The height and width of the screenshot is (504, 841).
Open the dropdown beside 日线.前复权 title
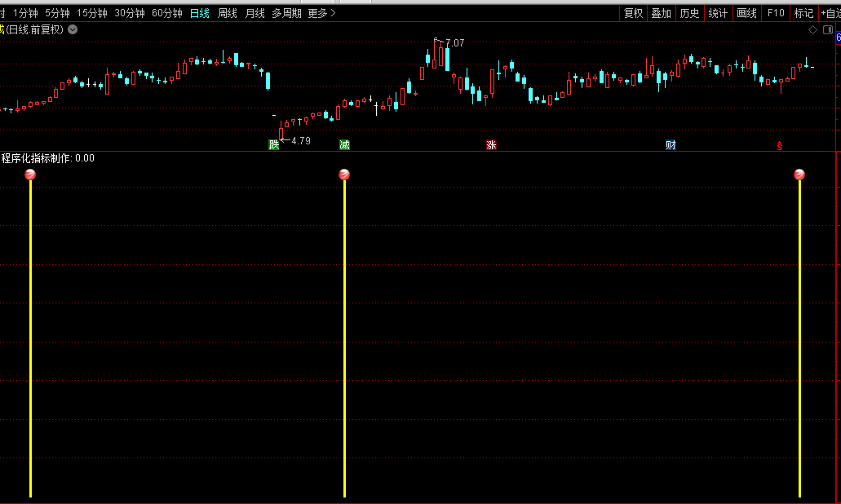point(73,29)
